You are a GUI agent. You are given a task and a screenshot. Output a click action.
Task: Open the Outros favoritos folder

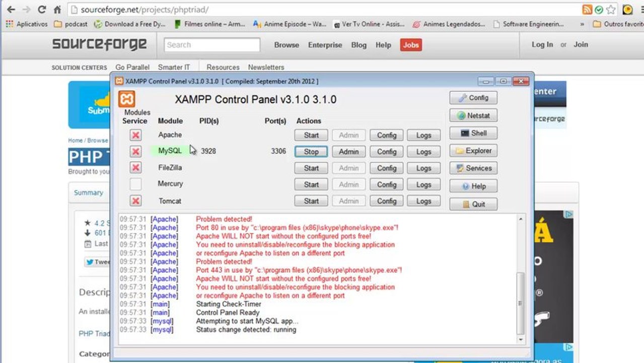coord(618,24)
